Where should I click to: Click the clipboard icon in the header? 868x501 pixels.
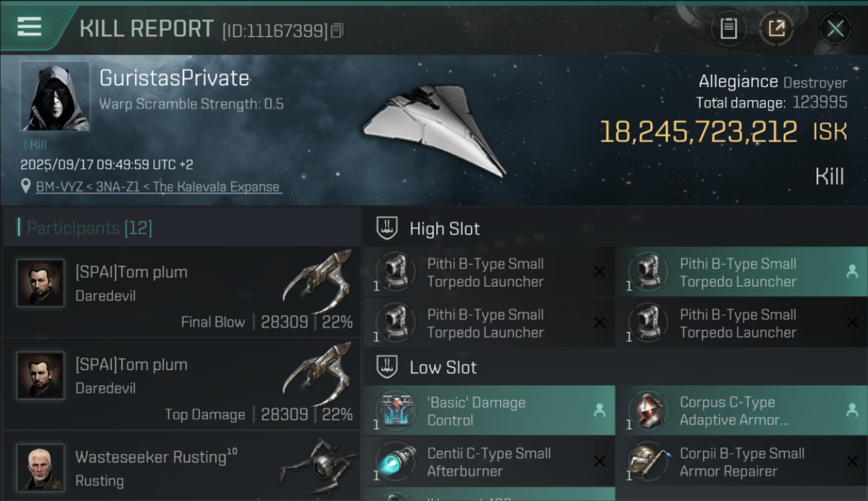coord(728,28)
